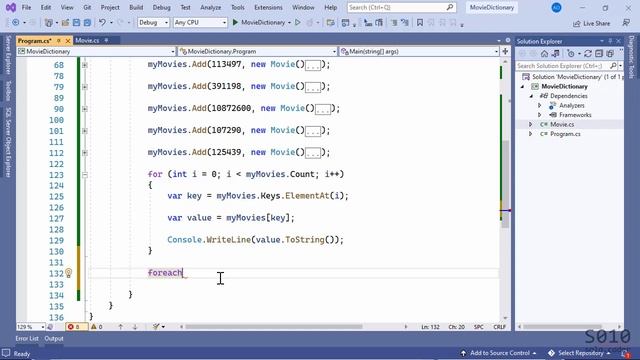Open the MovieDictionary.Program type dropdown
This screenshot has height=360, width=640.
coord(258,51)
